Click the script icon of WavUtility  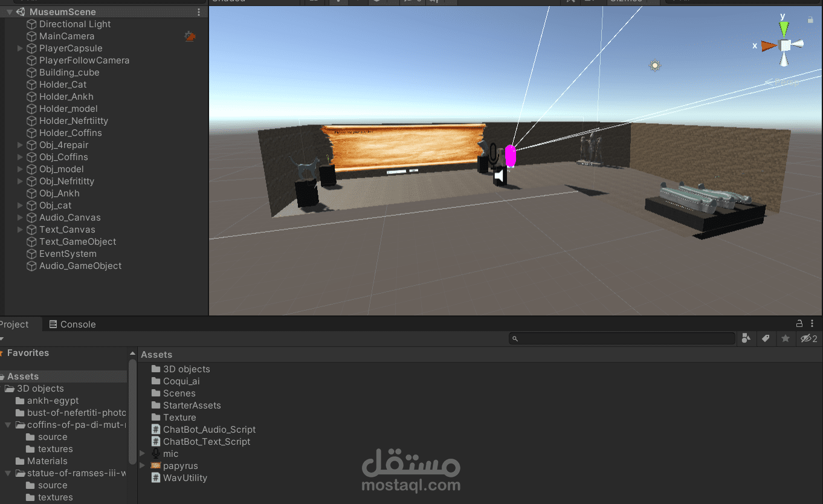[156, 478]
